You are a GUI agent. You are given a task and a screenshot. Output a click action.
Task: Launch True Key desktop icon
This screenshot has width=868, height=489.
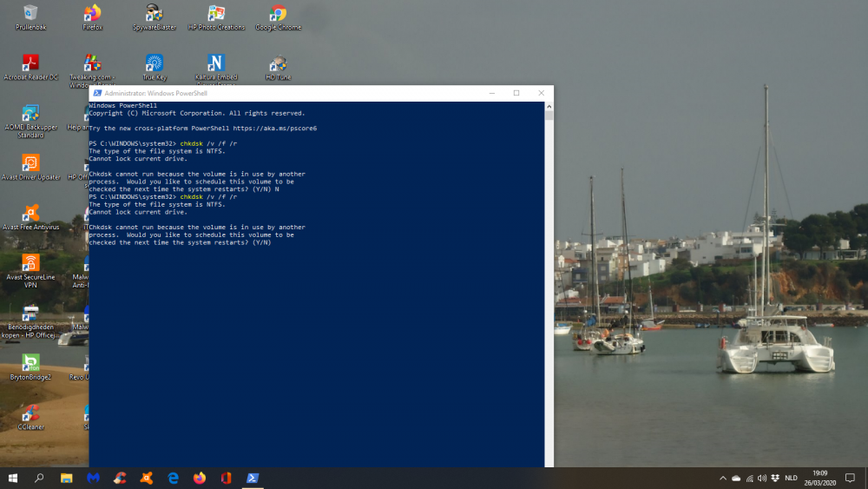[154, 63]
